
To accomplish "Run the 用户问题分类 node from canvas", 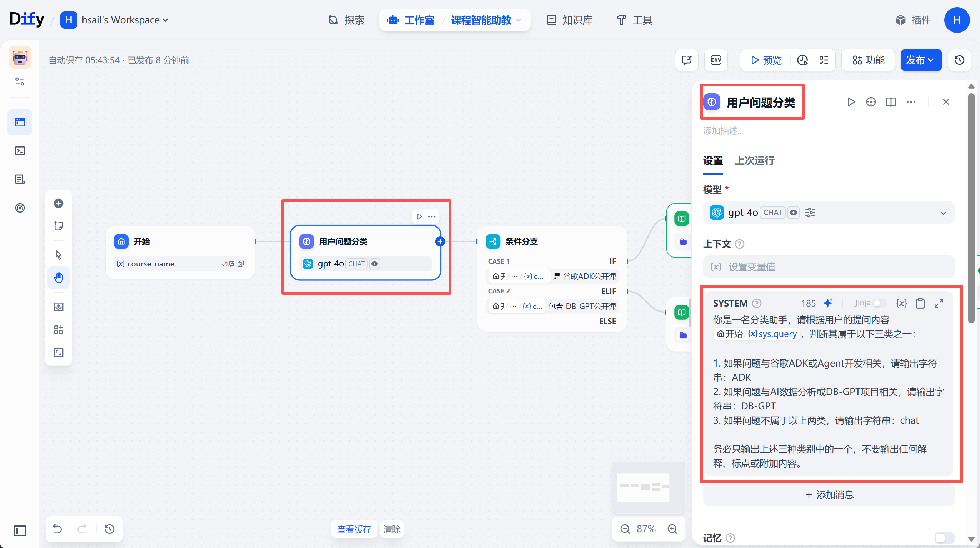I will coord(420,216).
